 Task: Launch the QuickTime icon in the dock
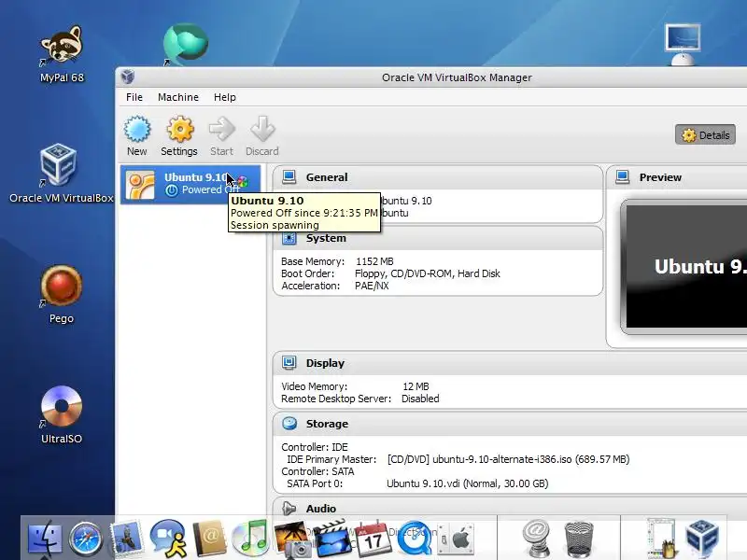414,539
